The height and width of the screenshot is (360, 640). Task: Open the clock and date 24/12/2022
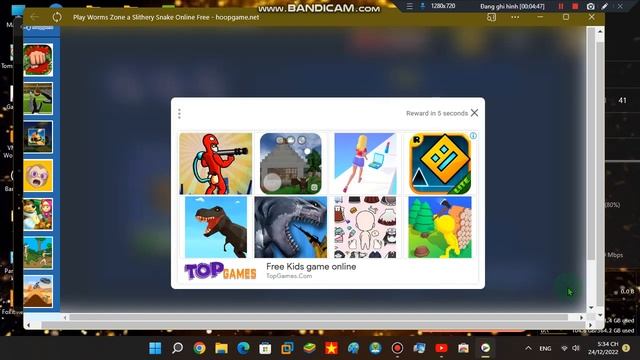click(x=603, y=348)
